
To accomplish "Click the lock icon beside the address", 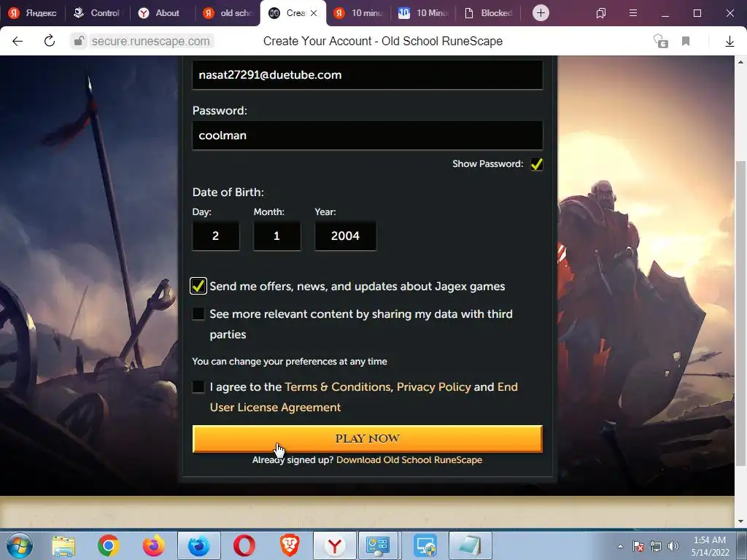I will pos(79,42).
